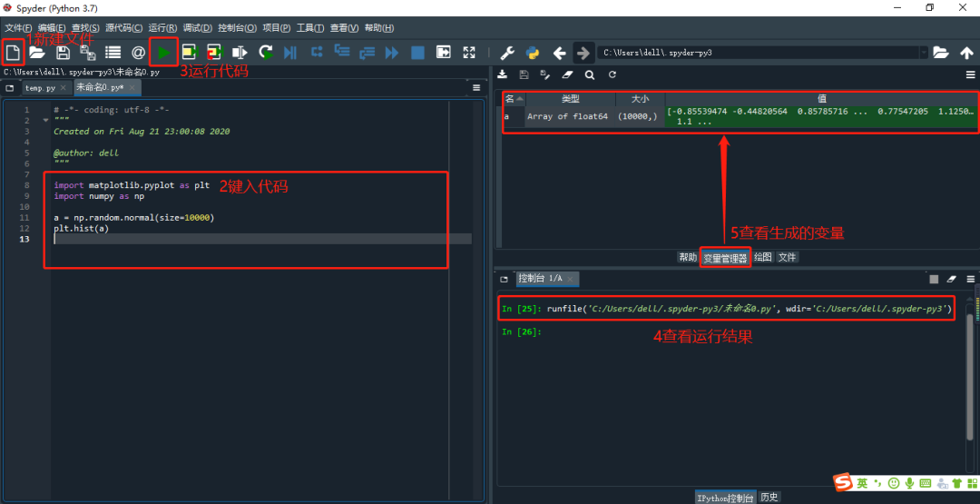
Task: Run cell and advance icon
Action: pos(215,54)
